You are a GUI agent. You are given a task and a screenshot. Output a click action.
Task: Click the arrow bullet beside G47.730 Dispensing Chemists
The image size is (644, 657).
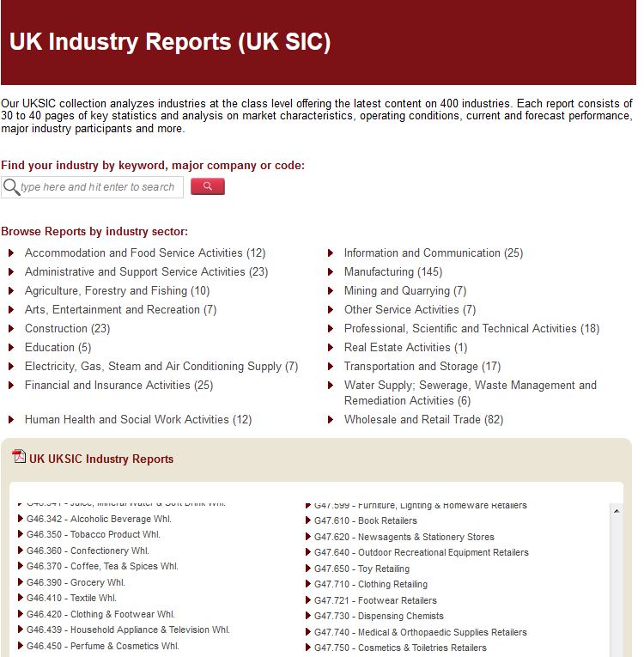coord(308,616)
